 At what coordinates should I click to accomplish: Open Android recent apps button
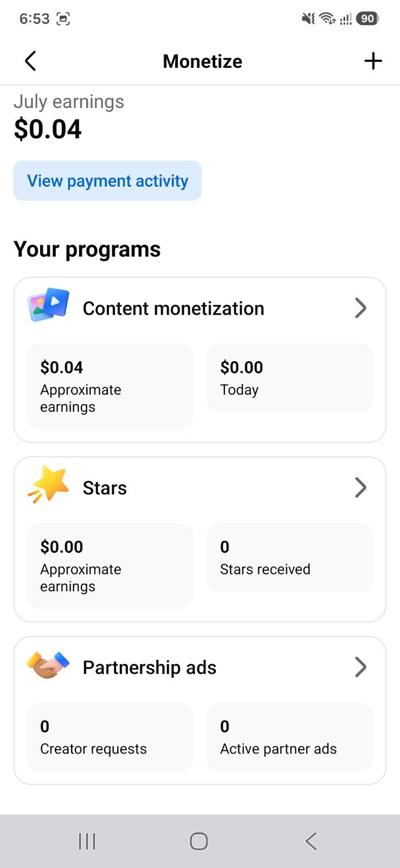(x=87, y=841)
